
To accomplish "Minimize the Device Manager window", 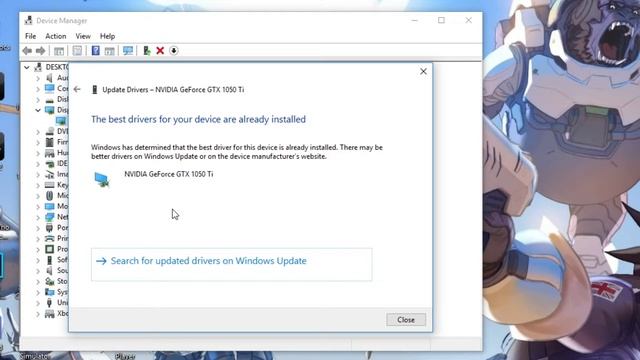I will click(414, 20).
